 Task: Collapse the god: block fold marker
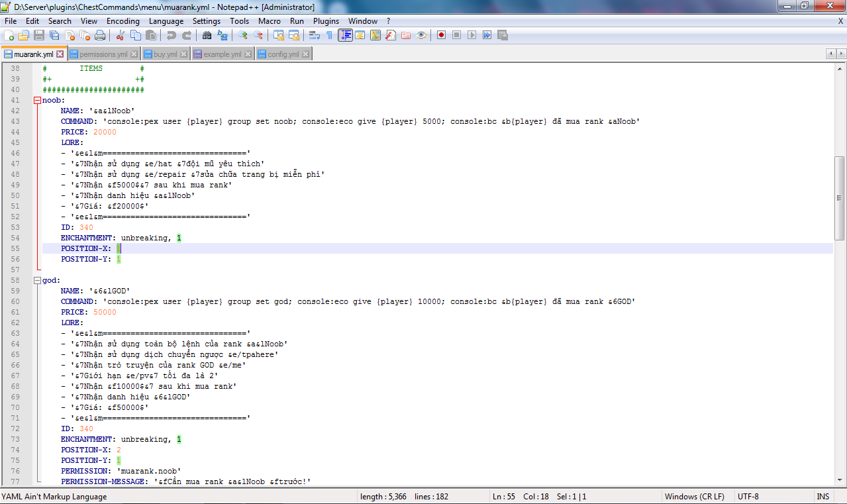click(x=37, y=281)
